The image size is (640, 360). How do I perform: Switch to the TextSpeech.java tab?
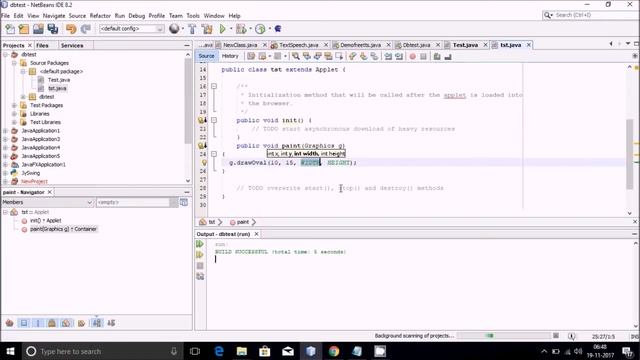[299, 45]
